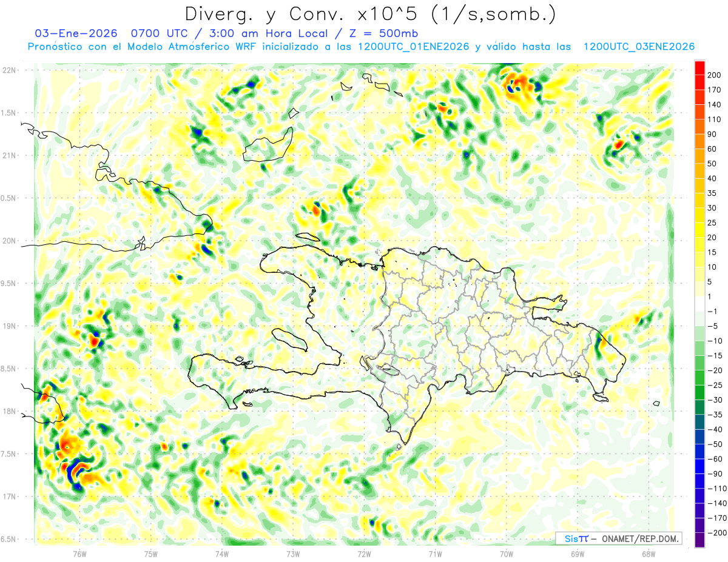
Task: Click the '-170' value on the color scale
Action: click(x=718, y=518)
